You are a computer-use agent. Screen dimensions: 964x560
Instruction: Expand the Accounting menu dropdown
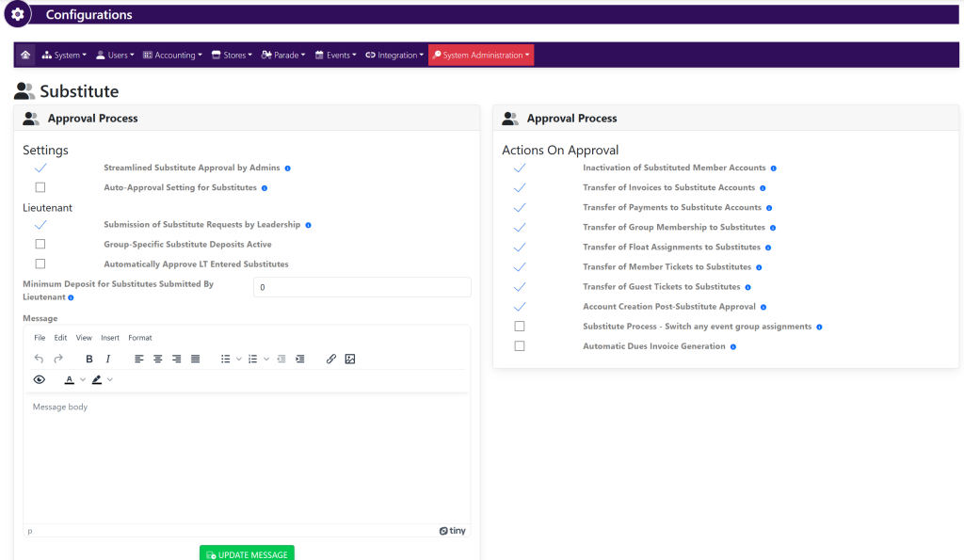point(173,55)
